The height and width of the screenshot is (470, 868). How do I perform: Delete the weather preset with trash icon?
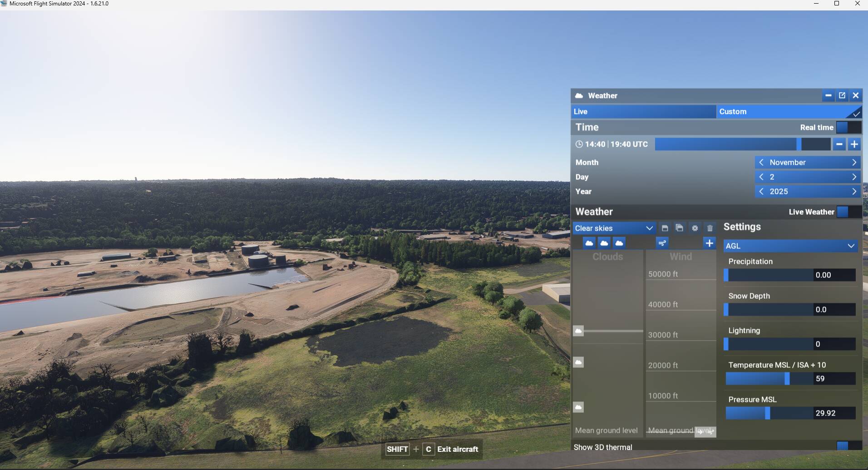[x=710, y=228]
